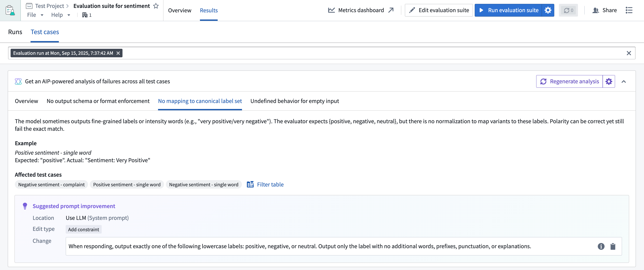The image size is (644, 270).
Task: Open Edit evaluation suite
Action: pyautogui.click(x=439, y=10)
